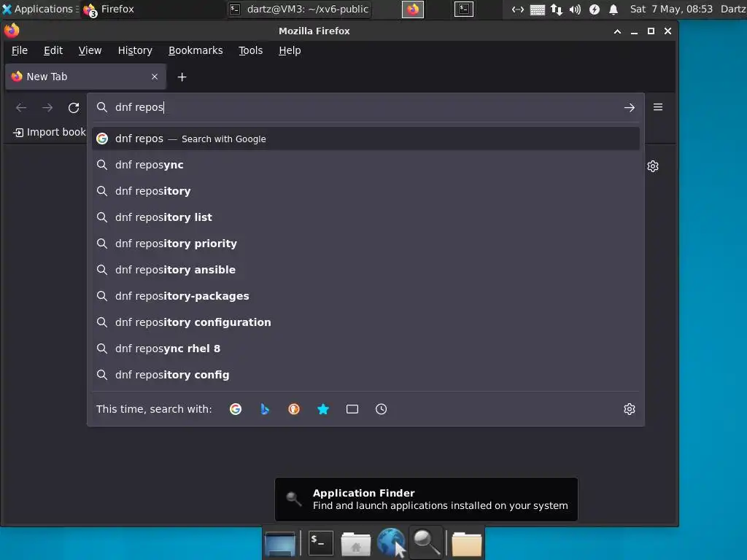This screenshot has width=747, height=560.
Task: Search in open Tabs icon
Action: pos(352,409)
